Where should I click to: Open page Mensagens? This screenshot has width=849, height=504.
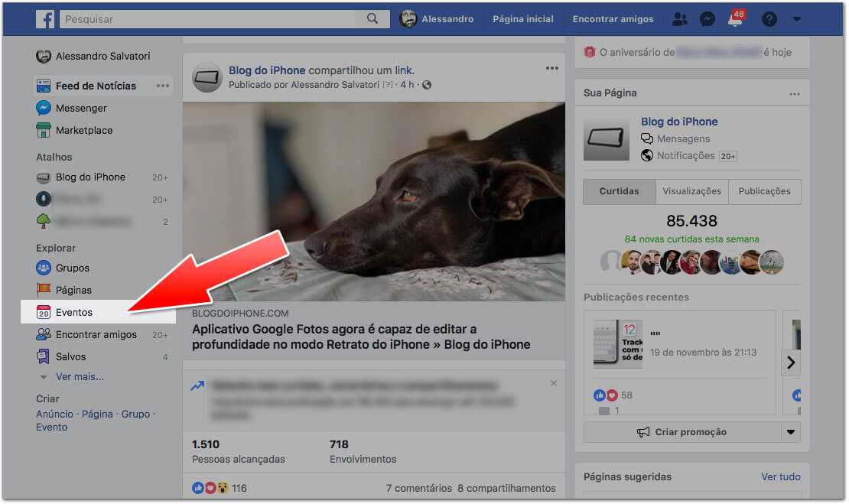point(675,138)
